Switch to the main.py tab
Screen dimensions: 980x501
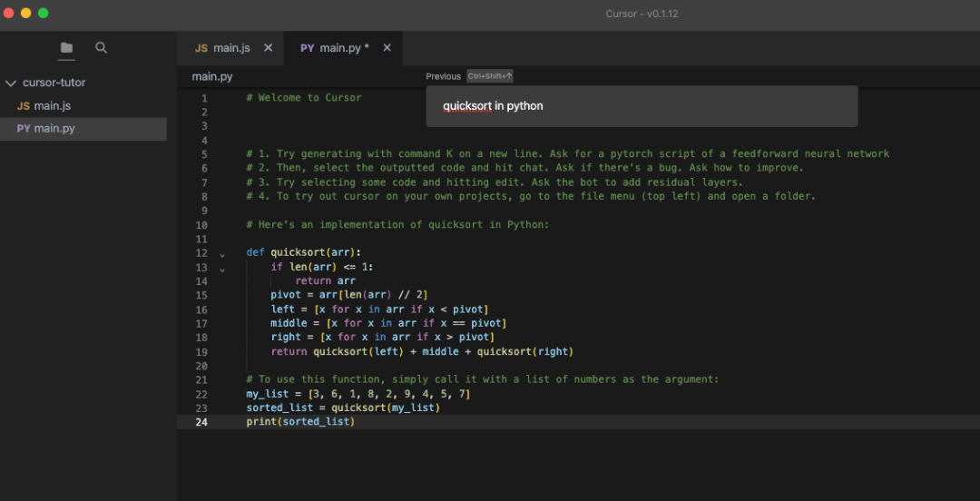342,48
